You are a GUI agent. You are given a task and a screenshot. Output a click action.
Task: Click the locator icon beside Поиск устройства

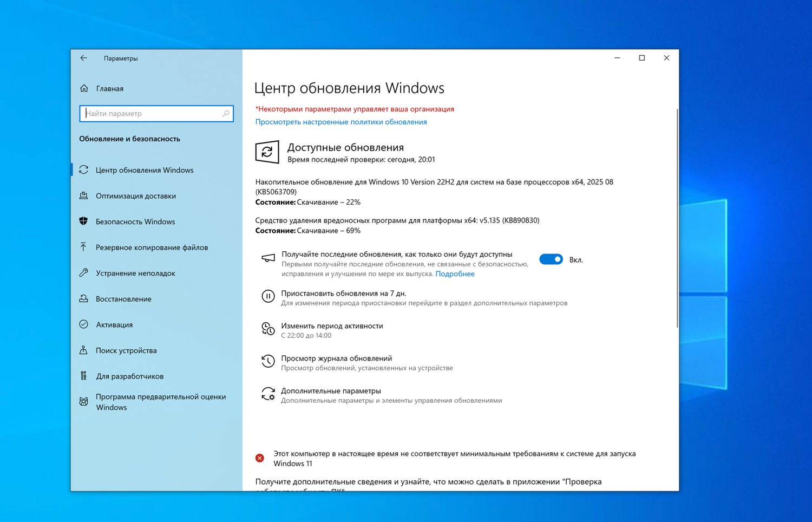pyautogui.click(x=83, y=350)
